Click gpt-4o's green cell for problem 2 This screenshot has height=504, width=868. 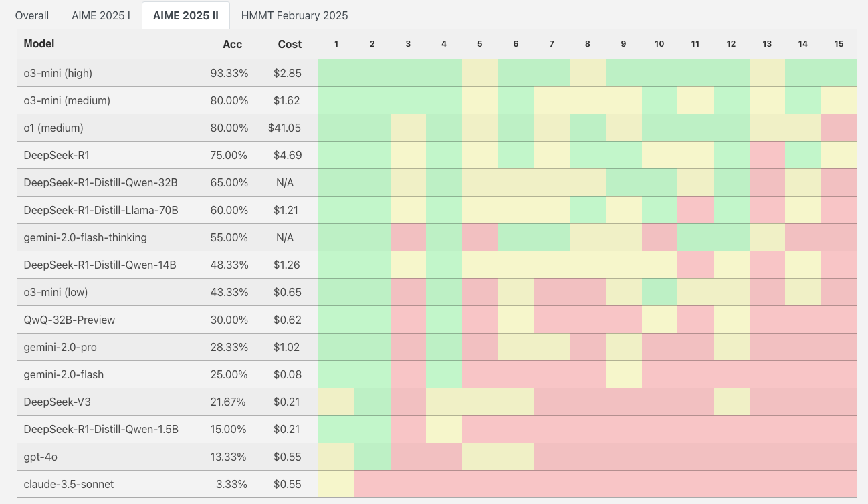coord(372,457)
